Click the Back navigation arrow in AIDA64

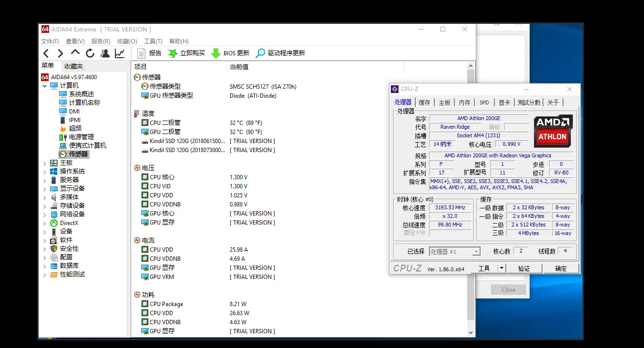[x=46, y=53]
